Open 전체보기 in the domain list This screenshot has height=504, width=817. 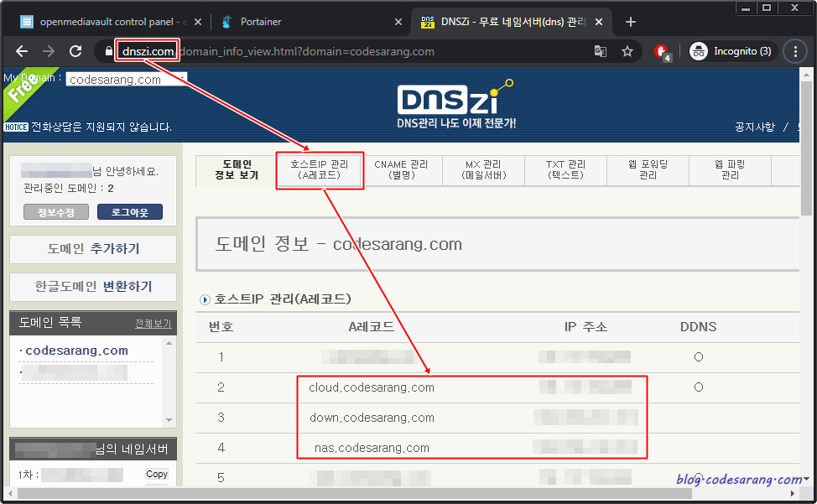pos(153,324)
